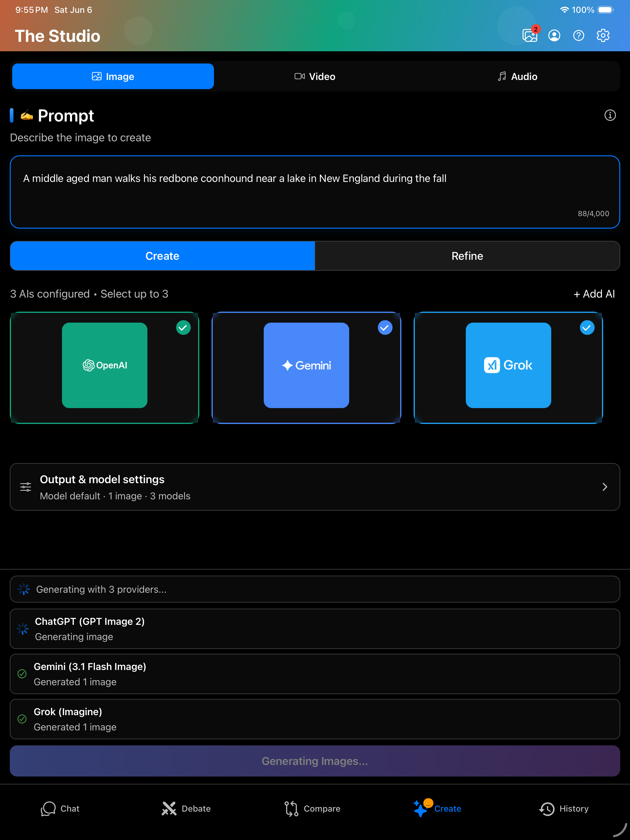Expand Output & model settings chevron
Image resolution: width=630 pixels, height=840 pixels.
point(605,487)
